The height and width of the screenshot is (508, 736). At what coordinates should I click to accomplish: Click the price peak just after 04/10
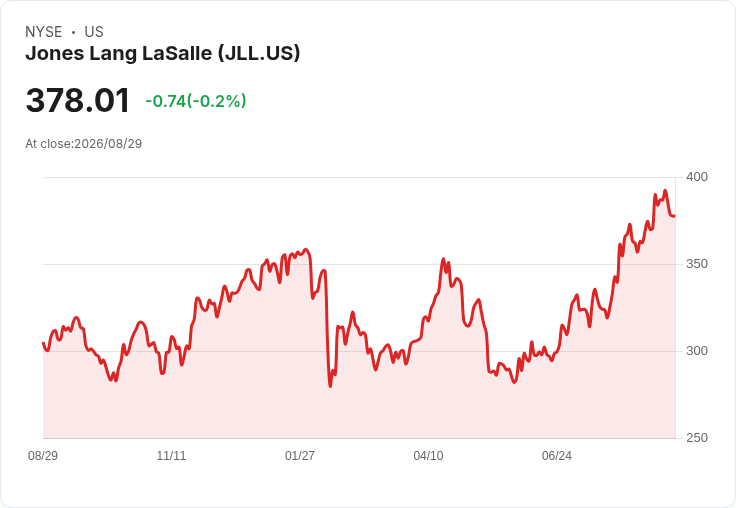(x=443, y=259)
